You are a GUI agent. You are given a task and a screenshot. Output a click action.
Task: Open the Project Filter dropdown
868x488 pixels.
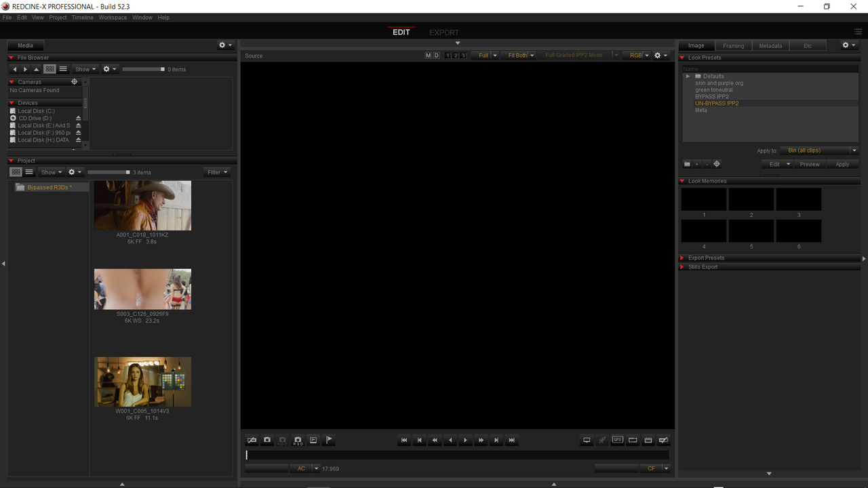click(217, 172)
